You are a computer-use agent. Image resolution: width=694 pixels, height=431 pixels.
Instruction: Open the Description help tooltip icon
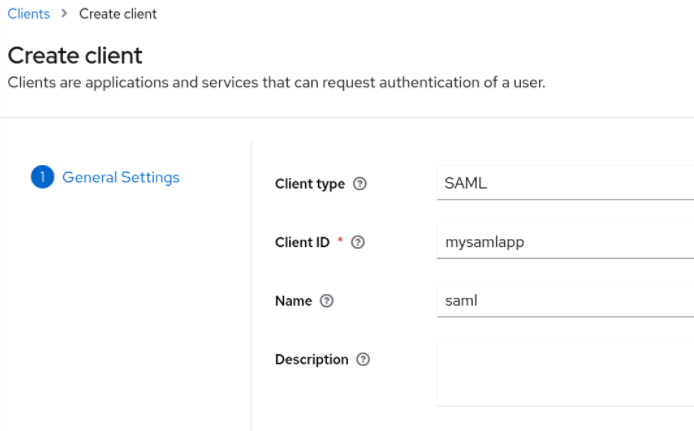click(x=363, y=360)
